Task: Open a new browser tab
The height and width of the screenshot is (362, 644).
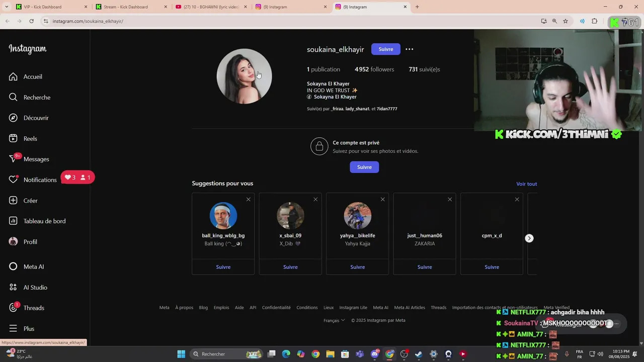Action: [x=417, y=7]
